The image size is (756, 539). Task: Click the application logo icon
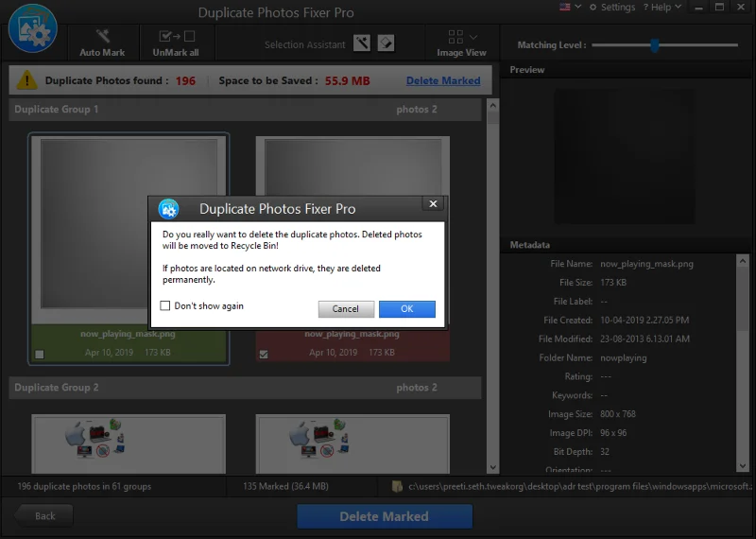pyautogui.click(x=33, y=28)
